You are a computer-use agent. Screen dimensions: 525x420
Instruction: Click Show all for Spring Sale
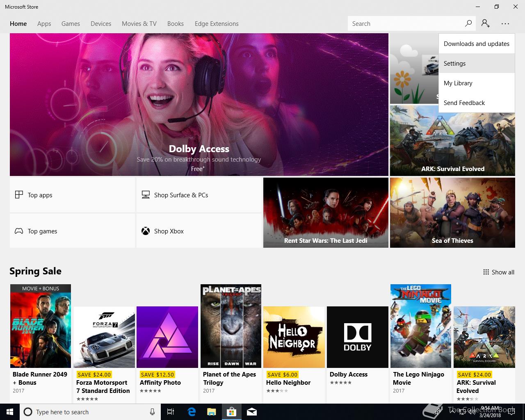(499, 272)
